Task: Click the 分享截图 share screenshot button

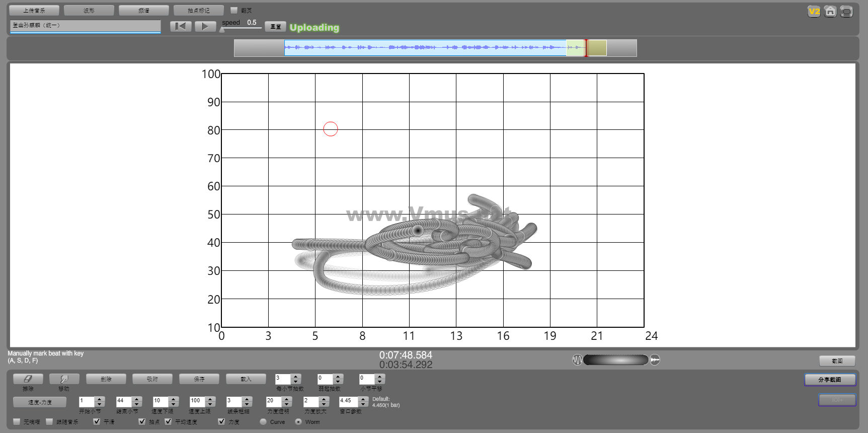Action: (830, 380)
